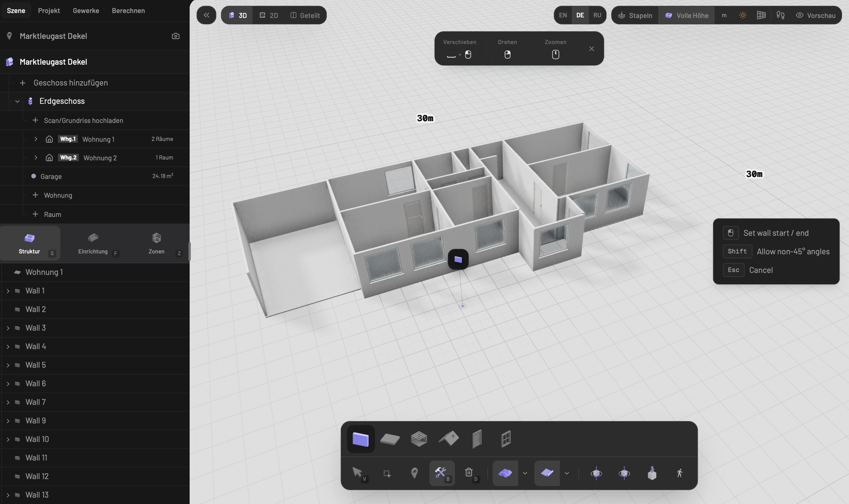Toggle the sun lighting icon
Viewport: 849px width, 504px height.
click(x=743, y=15)
